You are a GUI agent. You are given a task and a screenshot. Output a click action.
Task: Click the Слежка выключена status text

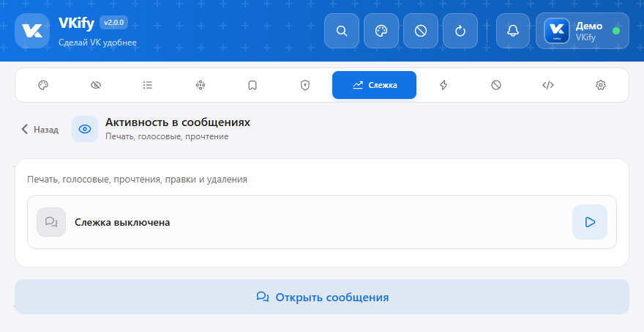(122, 223)
